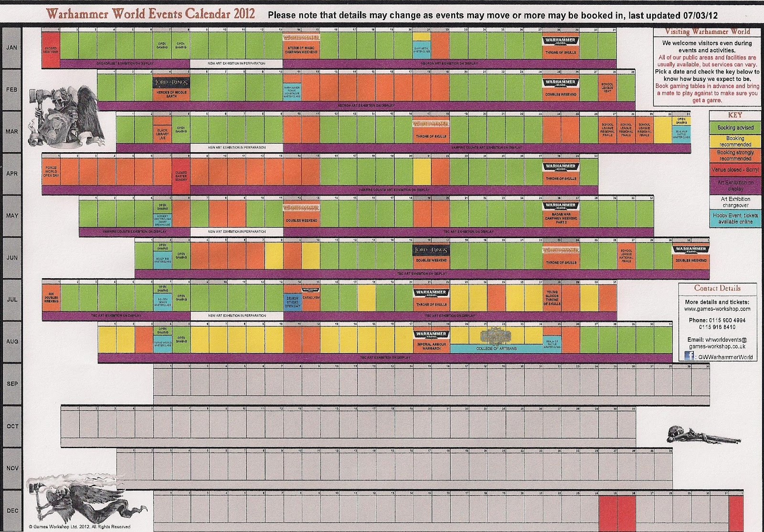The image size is (764, 532).
Task: Click the logo above College of Artisans
Action: coord(497,336)
